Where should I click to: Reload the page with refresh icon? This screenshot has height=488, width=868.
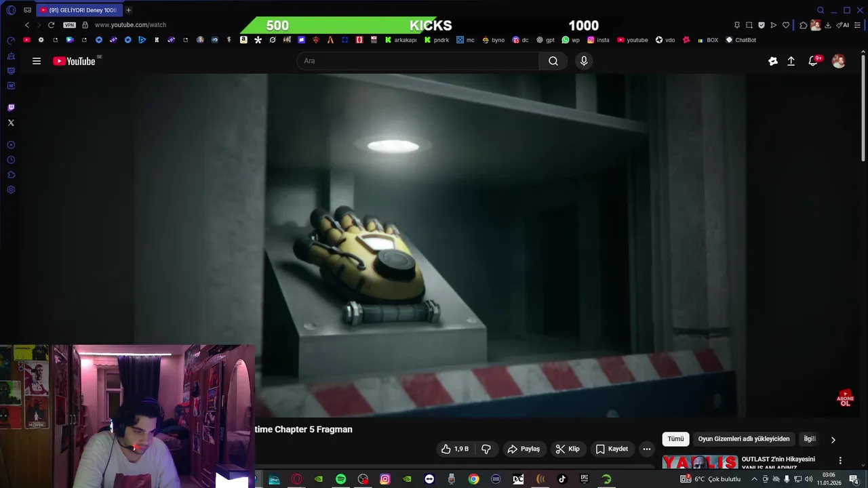coord(51,25)
